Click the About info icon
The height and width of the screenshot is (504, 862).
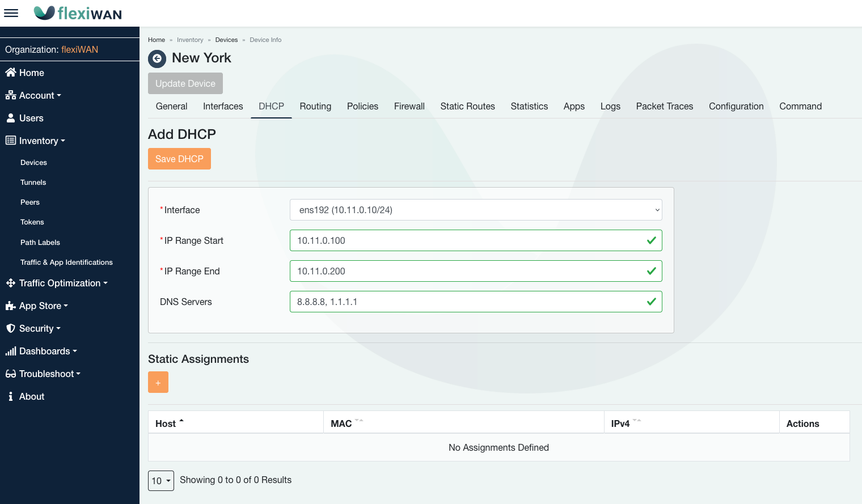tap(11, 396)
